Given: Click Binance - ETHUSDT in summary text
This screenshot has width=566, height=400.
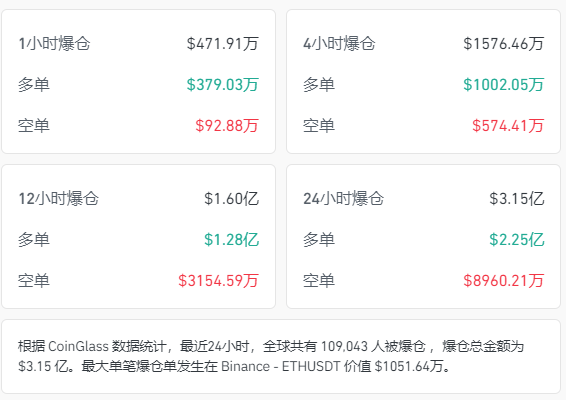Looking at the screenshot, I should 280,366.
